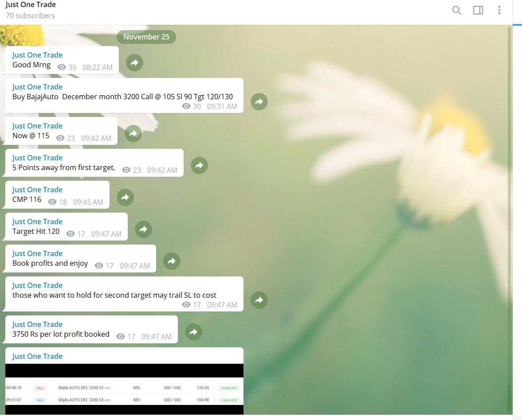Click view count '18' on 'CMP 116' message

point(63,202)
